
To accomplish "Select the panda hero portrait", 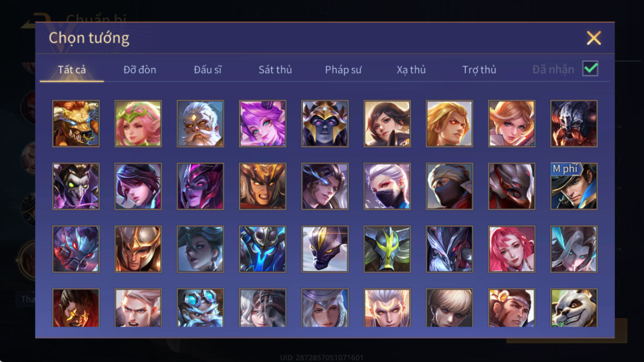I will pyautogui.click(x=574, y=308).
